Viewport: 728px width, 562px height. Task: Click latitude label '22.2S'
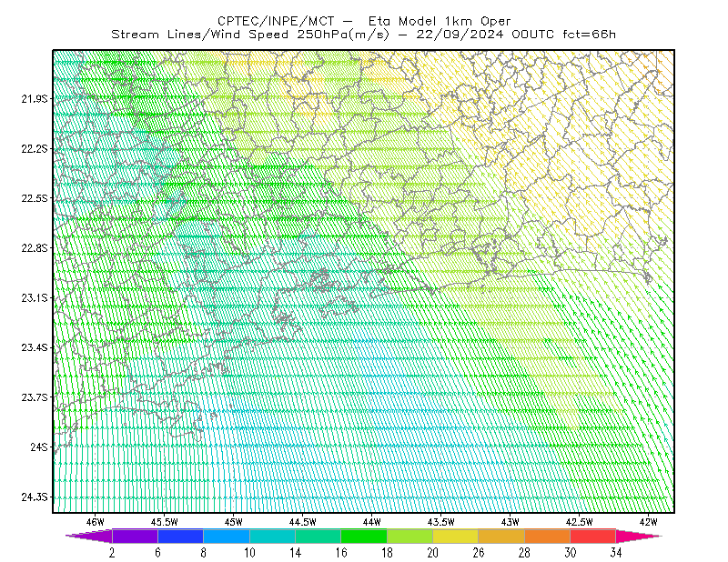35,148
